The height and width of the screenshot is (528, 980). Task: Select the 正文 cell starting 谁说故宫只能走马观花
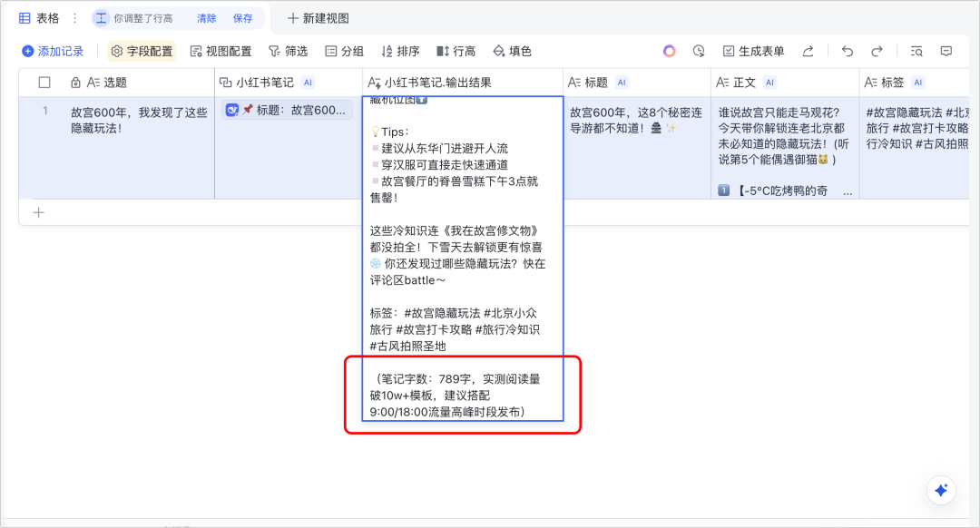(x=785, y=148)
